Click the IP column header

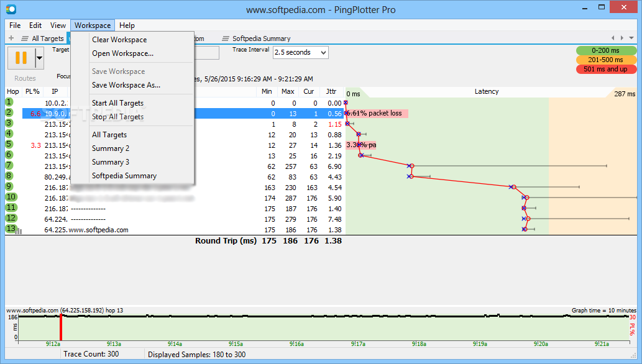tap(55, 92)
